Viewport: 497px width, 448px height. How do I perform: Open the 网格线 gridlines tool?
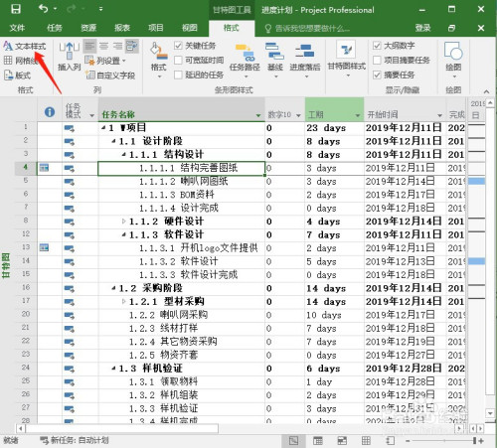(21, 61)
